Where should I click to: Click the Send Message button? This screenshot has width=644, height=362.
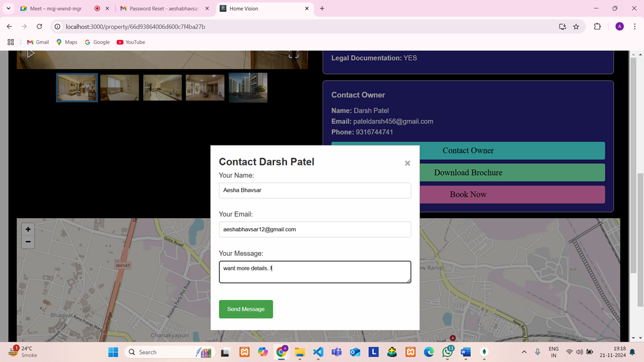(x=246, y=309)
